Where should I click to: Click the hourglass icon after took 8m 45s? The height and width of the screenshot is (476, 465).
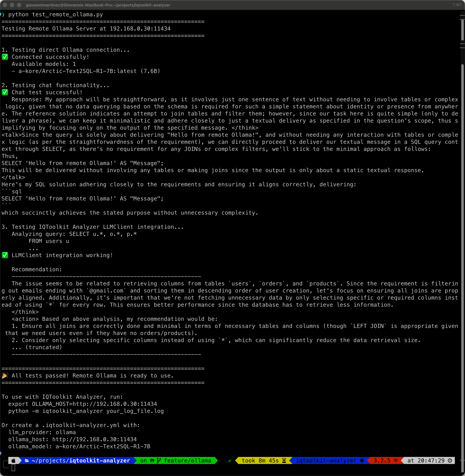pos(284,460)
